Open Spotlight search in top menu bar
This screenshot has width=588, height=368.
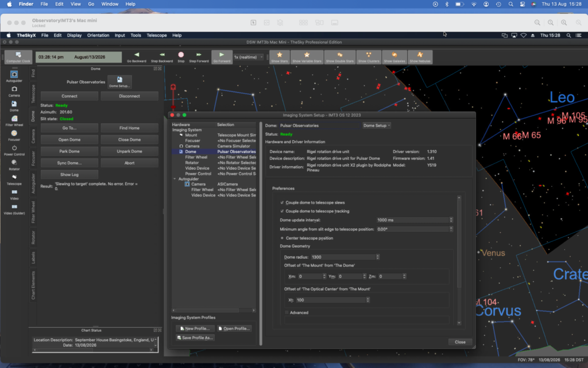[x=510, y=4]
